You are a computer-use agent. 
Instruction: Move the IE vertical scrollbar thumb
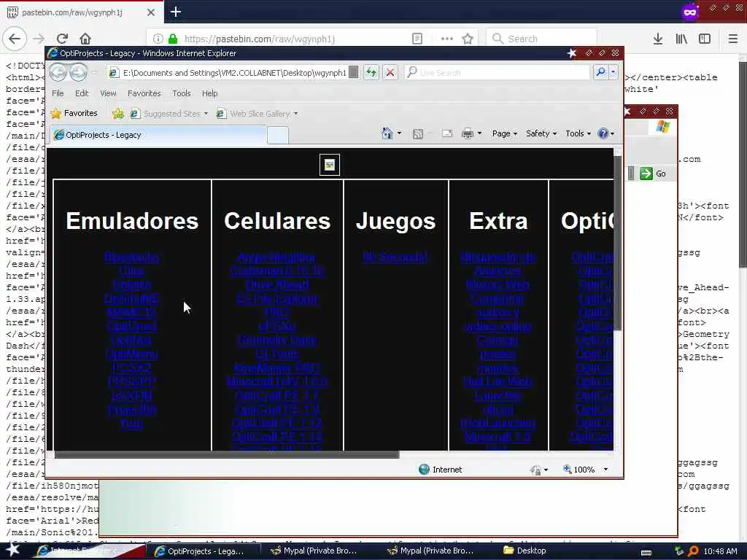[617, 243]
